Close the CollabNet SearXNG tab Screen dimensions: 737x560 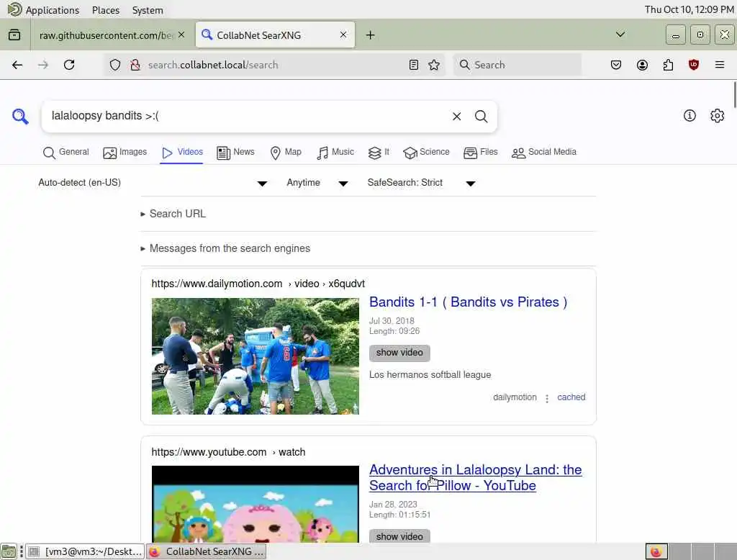tap(343, 35)
